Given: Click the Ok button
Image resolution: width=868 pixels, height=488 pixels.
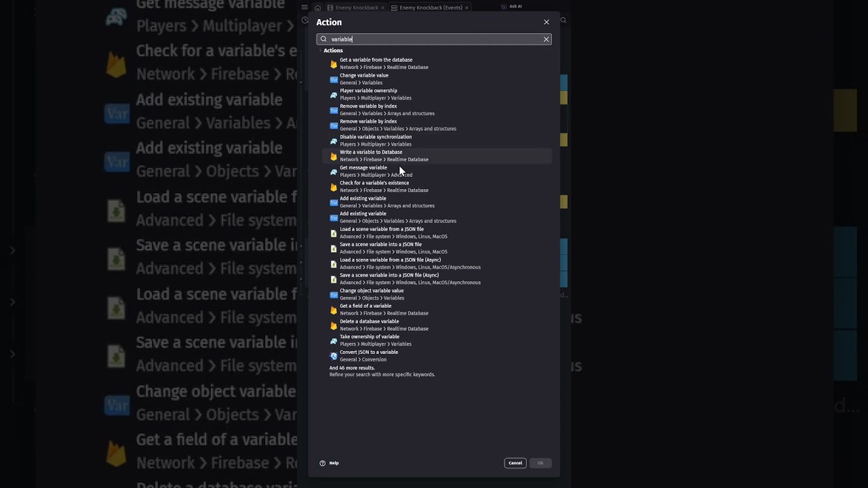Looking at the screenshot, I should pyautogui.click(x=540, y=463).
